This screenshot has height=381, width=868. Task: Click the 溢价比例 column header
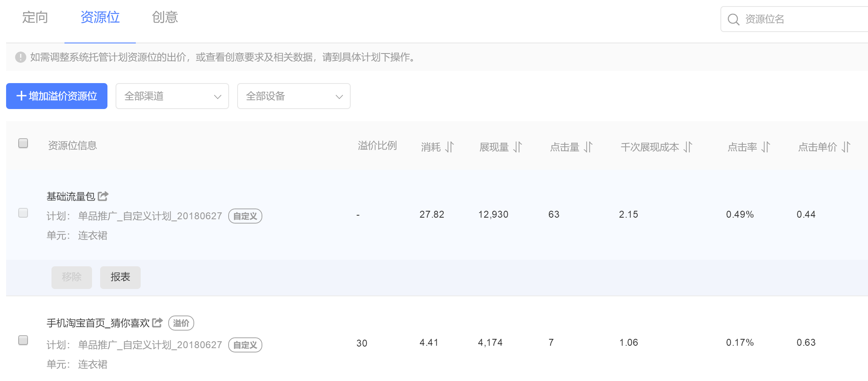tap(377, 146)
